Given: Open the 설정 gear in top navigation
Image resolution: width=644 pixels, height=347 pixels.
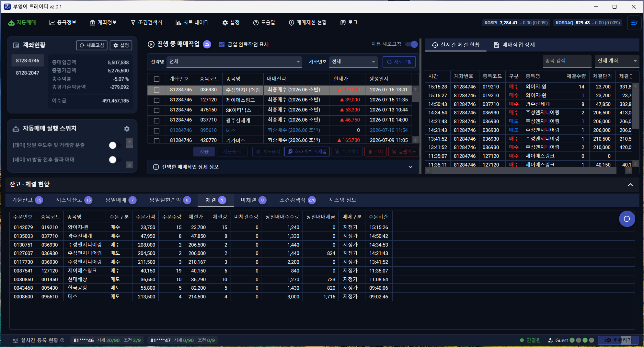Looking at the screenshot, I should tap(225, 23).
